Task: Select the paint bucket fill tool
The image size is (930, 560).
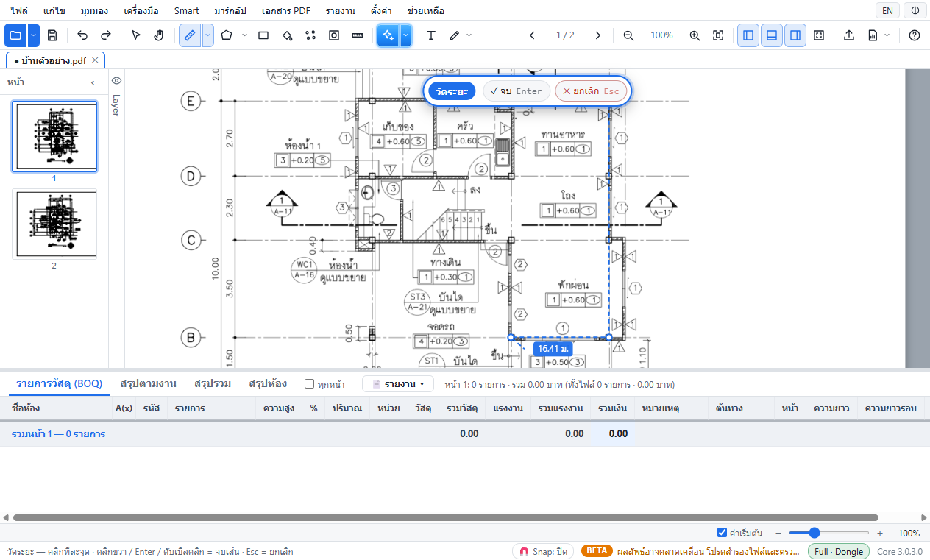Action: pos(287,35)
